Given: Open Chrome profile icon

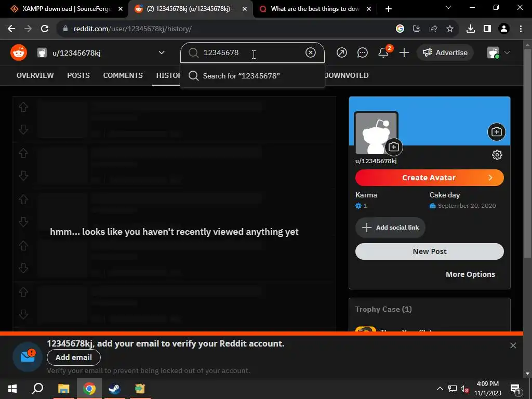Looking at the screenshot, I should (x=504, y=29).
